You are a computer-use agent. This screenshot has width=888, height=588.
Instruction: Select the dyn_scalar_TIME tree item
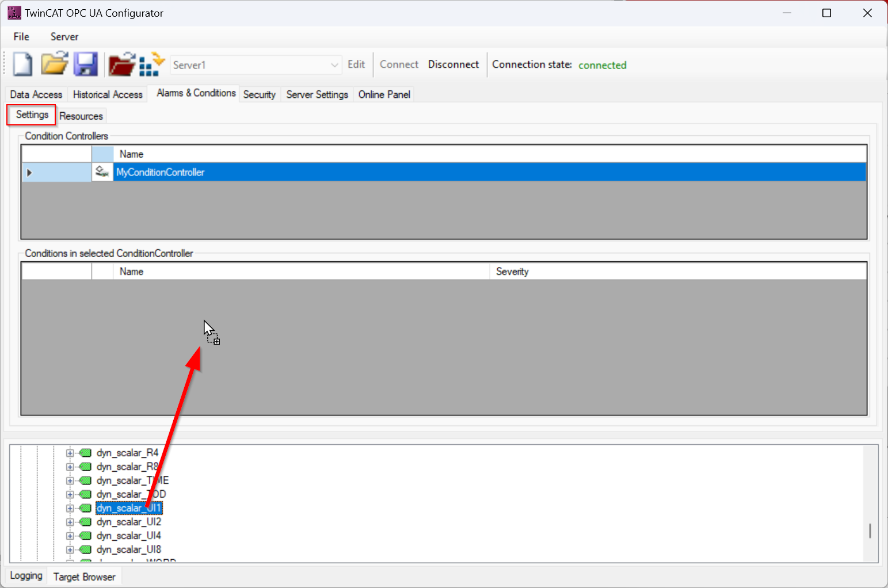point(132,480)
